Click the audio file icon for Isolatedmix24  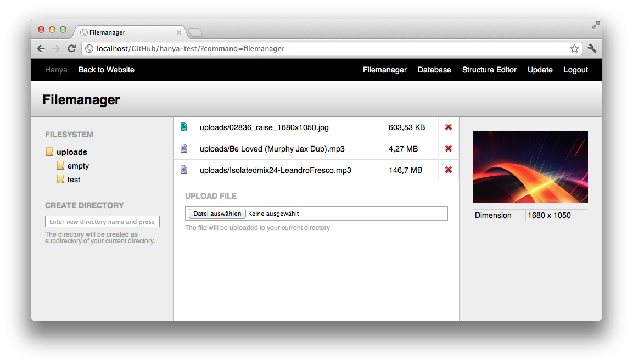184,170
